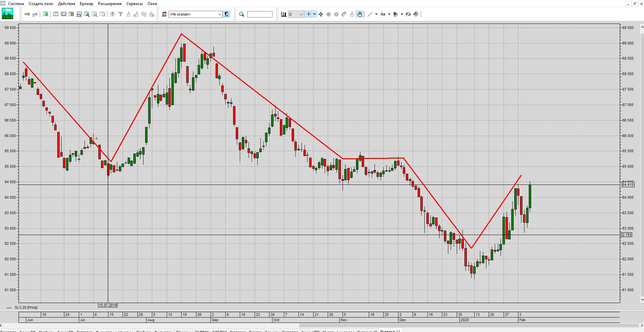The image size is (644, 332).
Task: Open the Создать окно menu
Action: 41,4
